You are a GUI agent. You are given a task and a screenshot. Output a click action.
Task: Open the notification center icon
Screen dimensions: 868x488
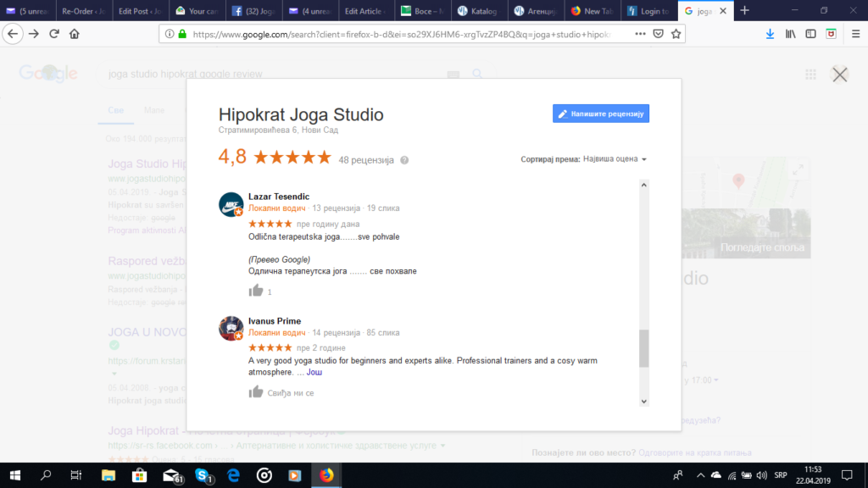[847, 475]
